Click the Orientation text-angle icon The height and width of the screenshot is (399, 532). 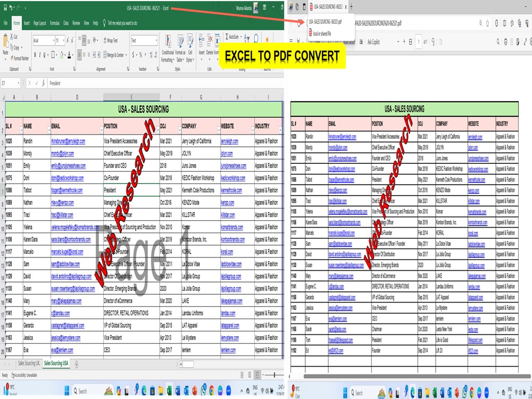tap(95, 40)
